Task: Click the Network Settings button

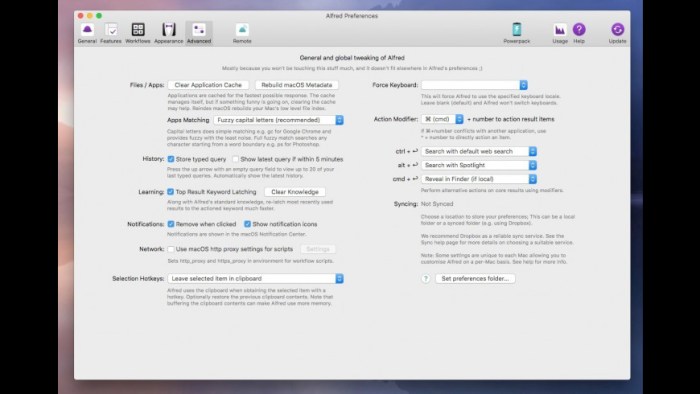Action: pos(318,249)
